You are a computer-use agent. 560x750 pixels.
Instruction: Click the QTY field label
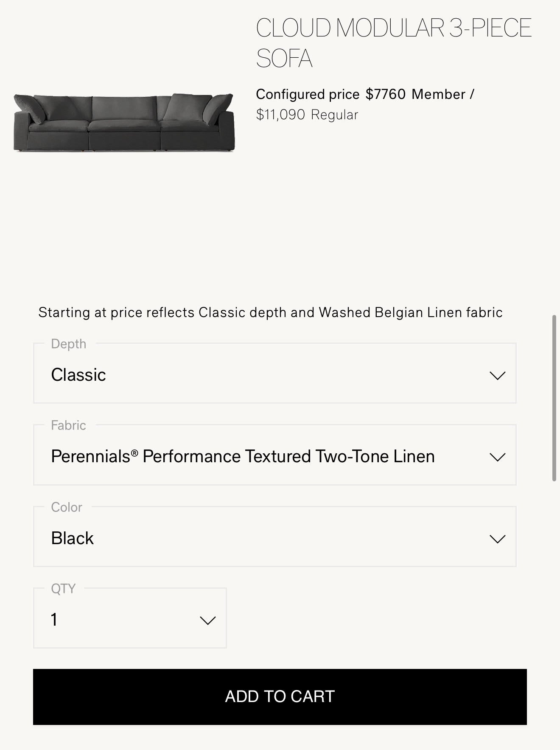(63, 589)
